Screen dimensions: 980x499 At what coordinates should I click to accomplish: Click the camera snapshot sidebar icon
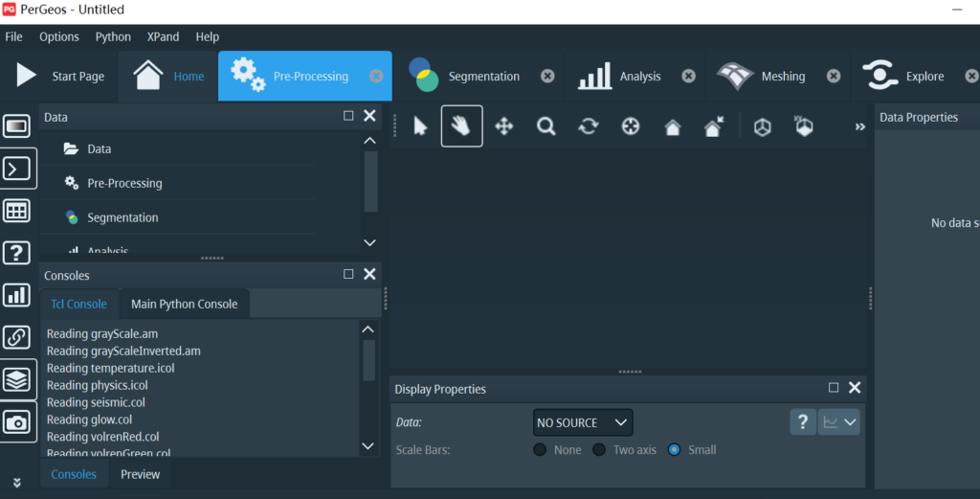coord(17,422)
